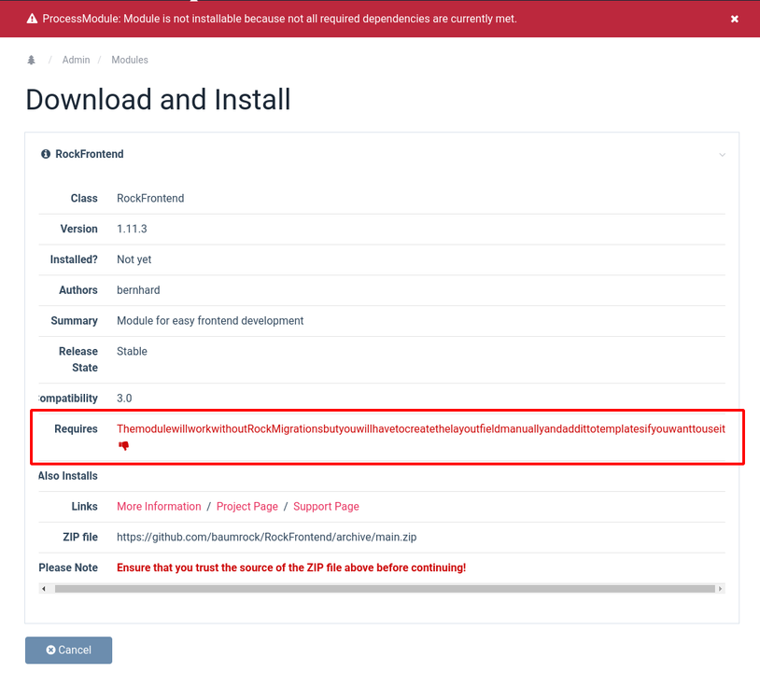Click the RockFrontend panel header label
This screenshot has width=760, height=700.
click(x=90, y=154)
